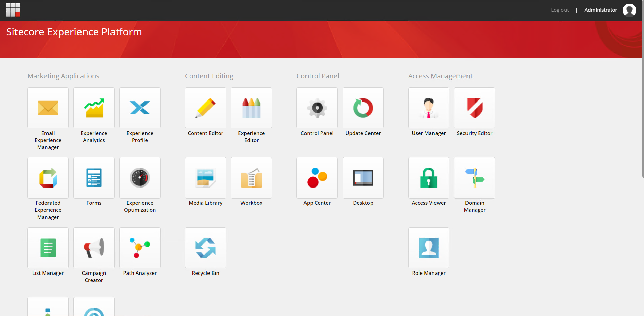Click the Sitecore Experience Platform title
This screenshot has height=316, width=644.
coord(74,32)
